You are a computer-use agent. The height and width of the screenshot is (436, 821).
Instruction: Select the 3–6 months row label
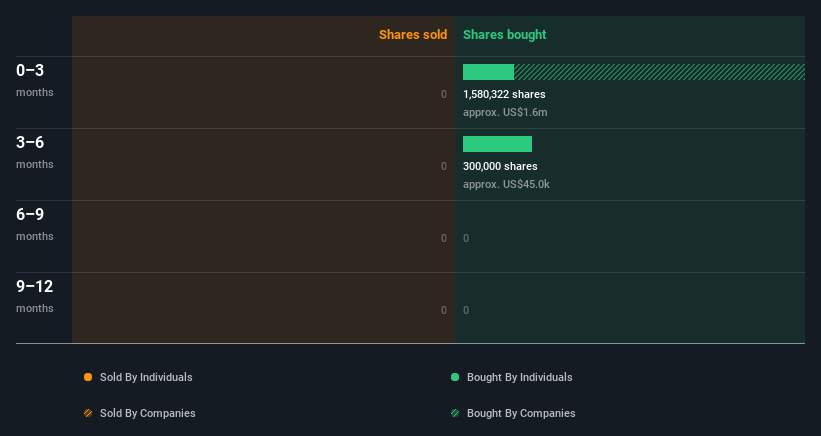tap(35, 152)
